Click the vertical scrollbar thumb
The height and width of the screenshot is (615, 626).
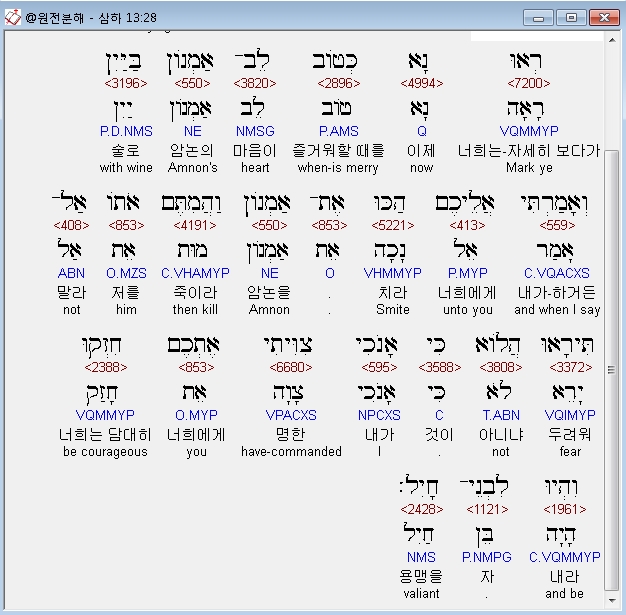pyautogui.click(x=612, y=370)
